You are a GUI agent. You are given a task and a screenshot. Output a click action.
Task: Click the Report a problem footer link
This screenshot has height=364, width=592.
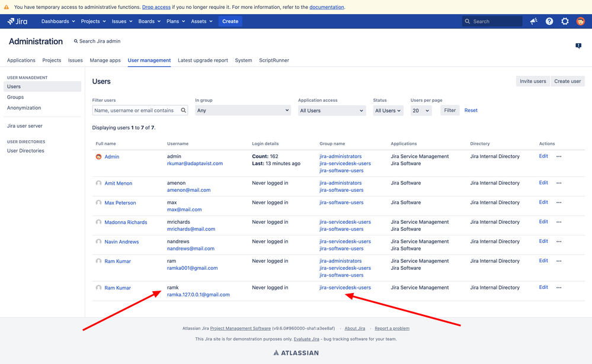[392, 328]
